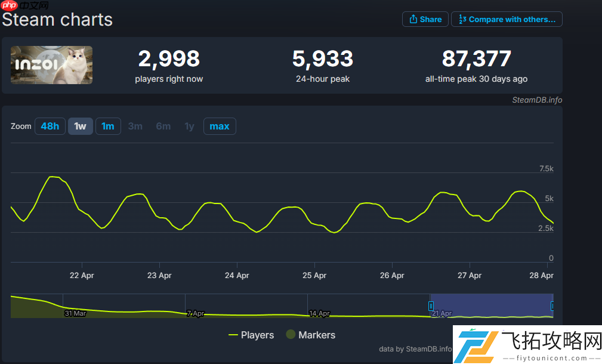602x364 pixels.
Task: Click the 5,933 24-hour peak value
Action: click(x=323, y=58)
